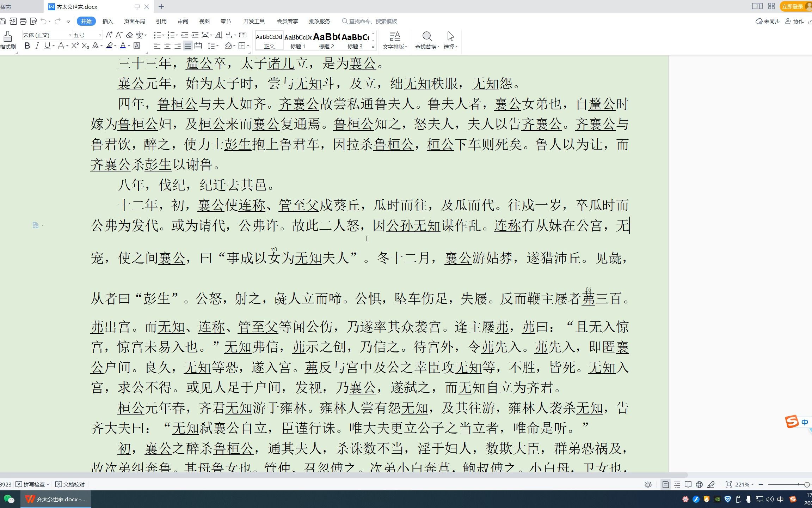Toggle Italic formatting

pos(37,46)
